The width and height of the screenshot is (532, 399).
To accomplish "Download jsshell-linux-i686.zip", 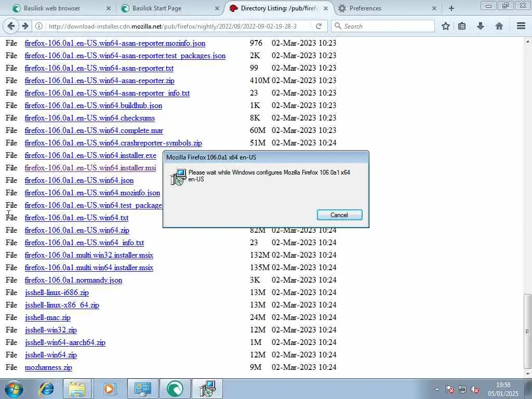I will pyautogui.click(x=57, y=292).
